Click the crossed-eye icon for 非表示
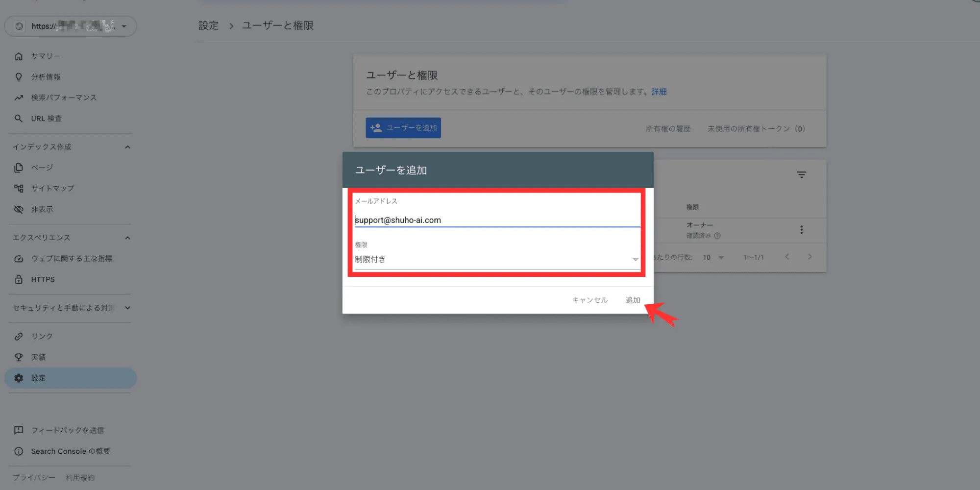The height and width of the screenshot is (490, 980). 19,209
